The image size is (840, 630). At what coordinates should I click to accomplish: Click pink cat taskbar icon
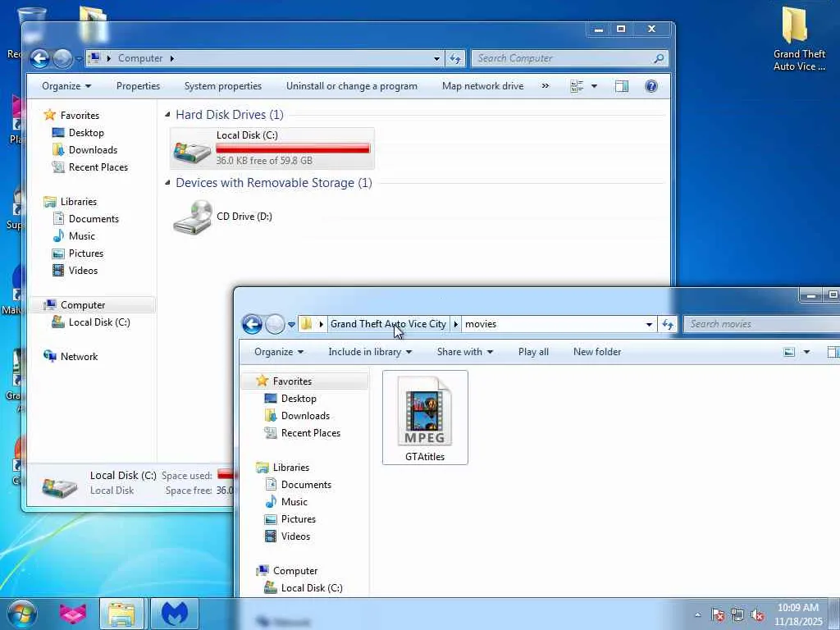(x=72, y=614)
